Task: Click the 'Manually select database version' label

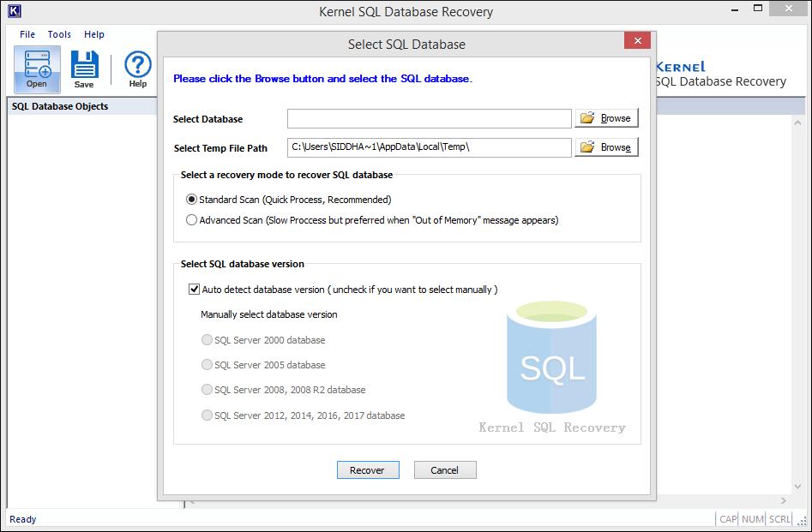Action: point(268,314)
